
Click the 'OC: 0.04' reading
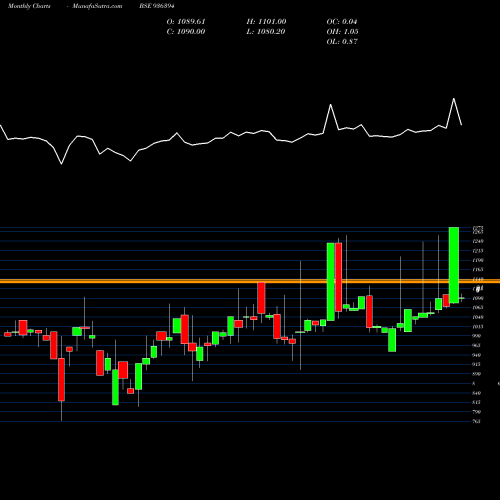pos(342,22)
